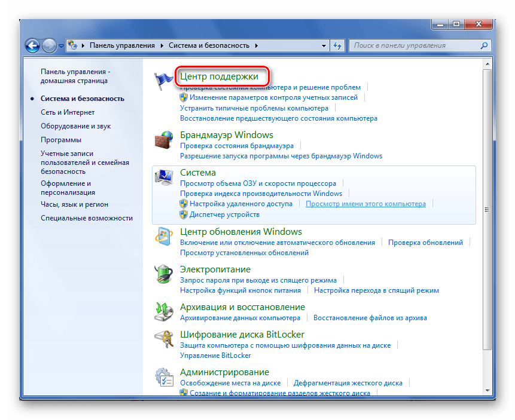The width and height of the screenshot is (515, 420).
Task: Select 'Сеть и Интернет' in sidebar
Action: (68, 112)
